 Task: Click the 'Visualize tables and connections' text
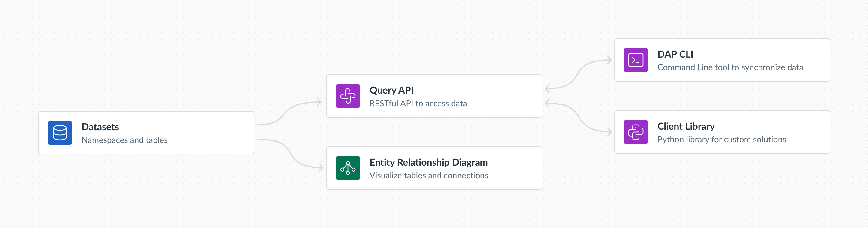pos(429,175)
